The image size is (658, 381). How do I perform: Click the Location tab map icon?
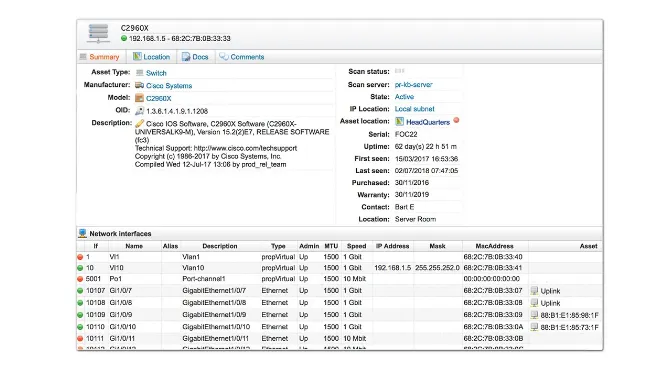137,56
